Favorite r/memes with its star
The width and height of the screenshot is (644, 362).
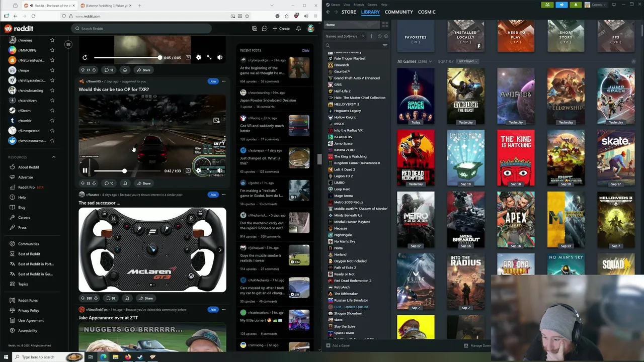[52, 40]
